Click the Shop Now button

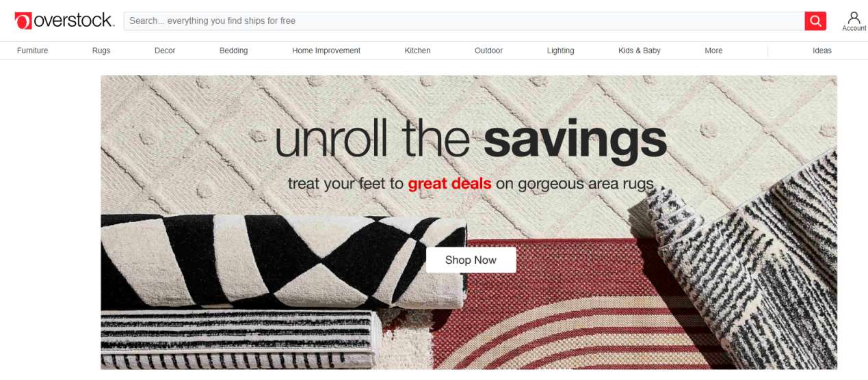[471, 260]
